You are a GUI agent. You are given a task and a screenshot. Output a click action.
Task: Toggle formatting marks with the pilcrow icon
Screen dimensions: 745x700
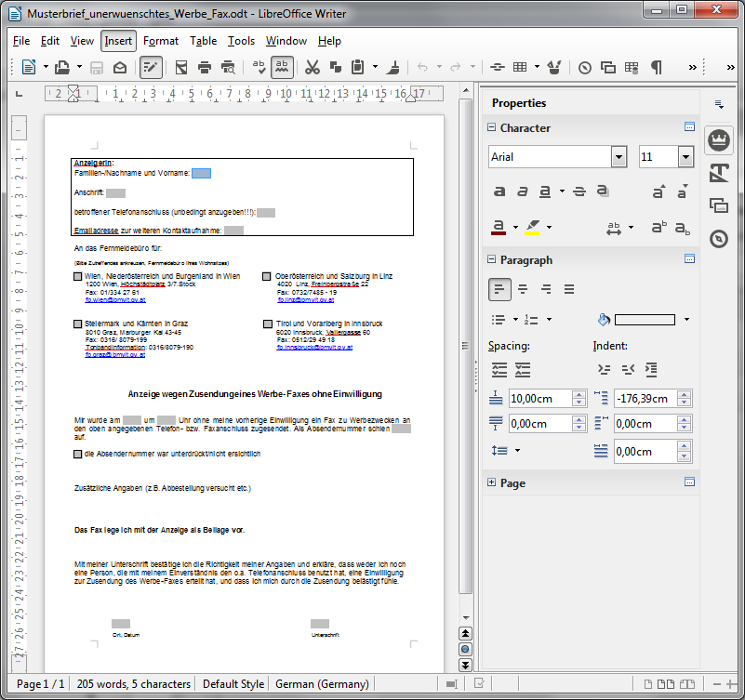pyautogui.click(x=657, y=67)
